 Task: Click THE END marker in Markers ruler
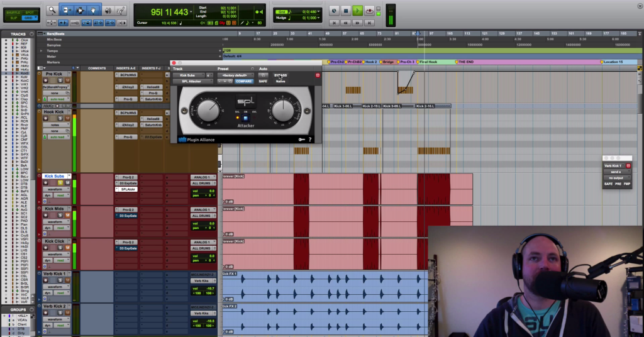pyautogui.click(x=464, y=62)
